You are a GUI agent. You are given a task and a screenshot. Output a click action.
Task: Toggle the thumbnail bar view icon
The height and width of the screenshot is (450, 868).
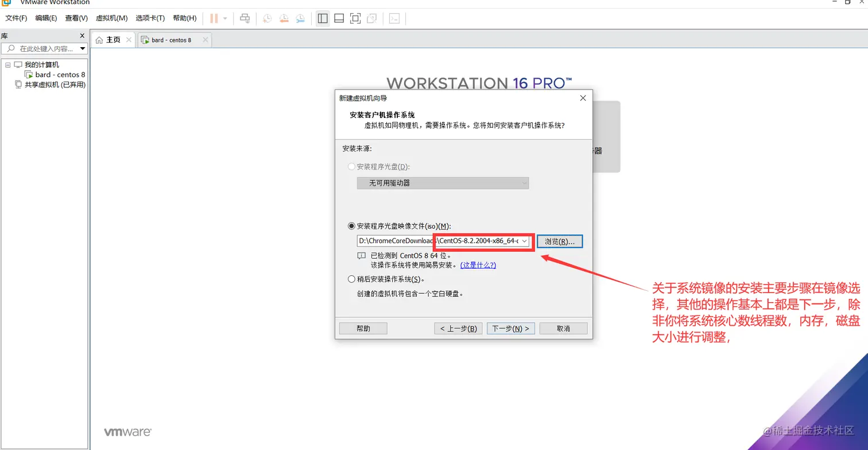(339, 18)
